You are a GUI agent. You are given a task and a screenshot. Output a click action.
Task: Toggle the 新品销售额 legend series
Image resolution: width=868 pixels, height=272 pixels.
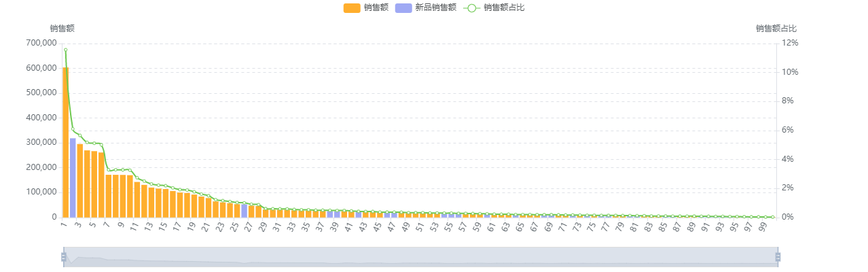425,8
